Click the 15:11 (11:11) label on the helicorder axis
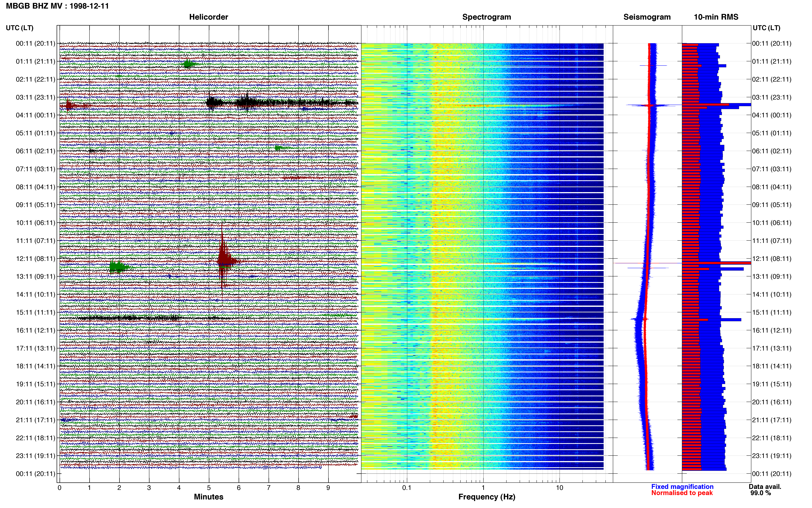Image resolution: width=812 pixels, height=508 pixels. [x=36, y=313]
